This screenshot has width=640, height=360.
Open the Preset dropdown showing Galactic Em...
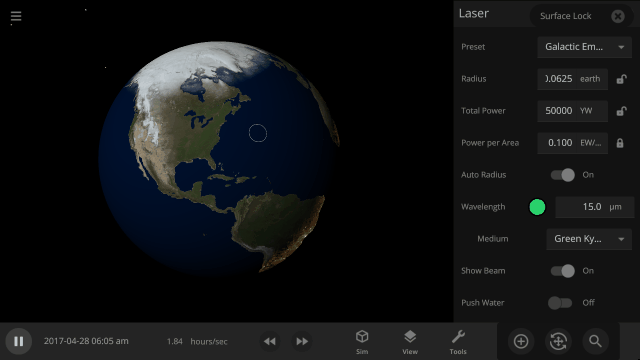tap(584, 47)
